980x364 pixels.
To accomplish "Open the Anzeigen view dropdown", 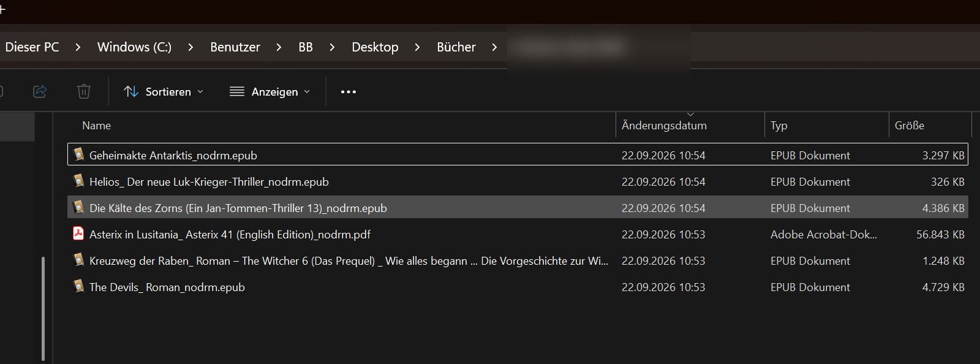I will point(270,91).
